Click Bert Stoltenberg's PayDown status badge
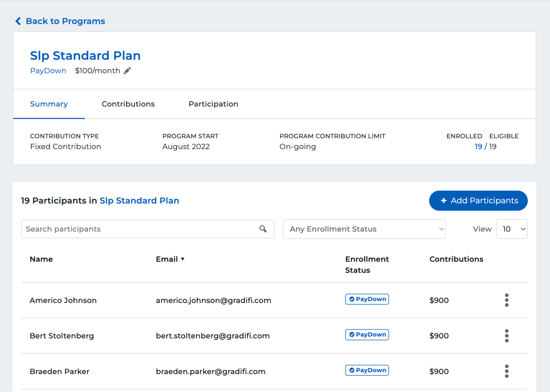 click(x=367, y=335)
